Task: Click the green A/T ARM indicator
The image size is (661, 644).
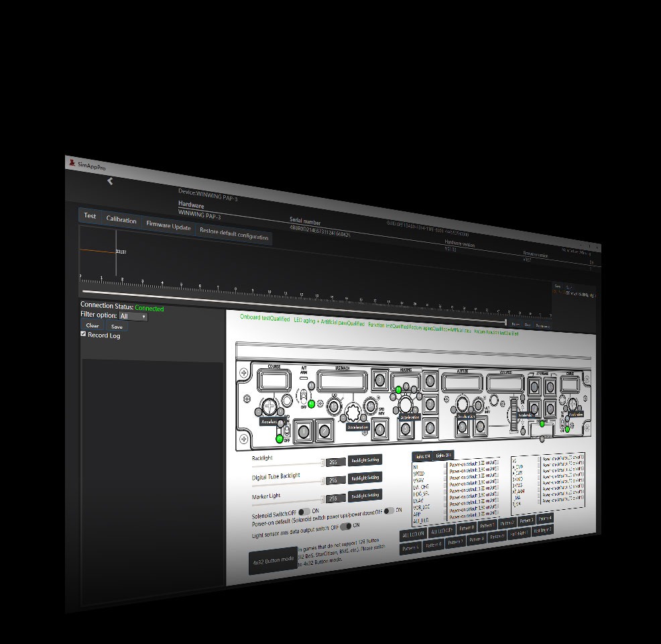Action: pos(311,405)
